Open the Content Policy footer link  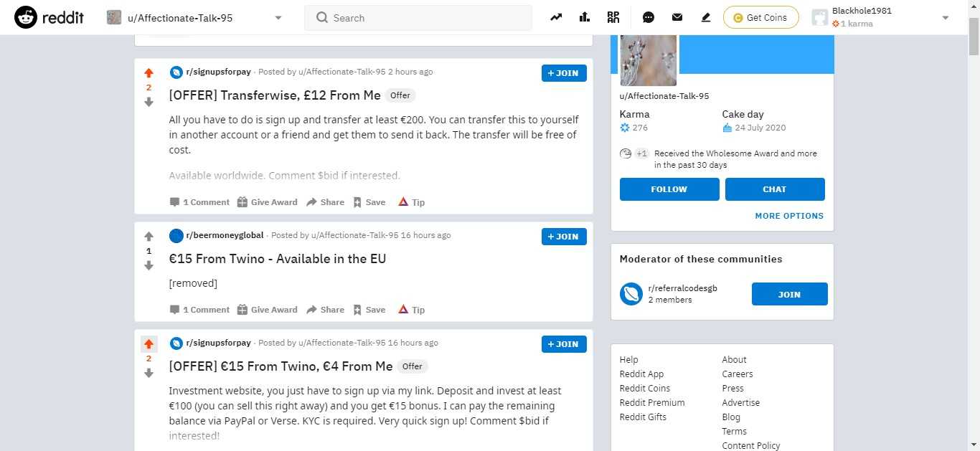click(750, 446)
